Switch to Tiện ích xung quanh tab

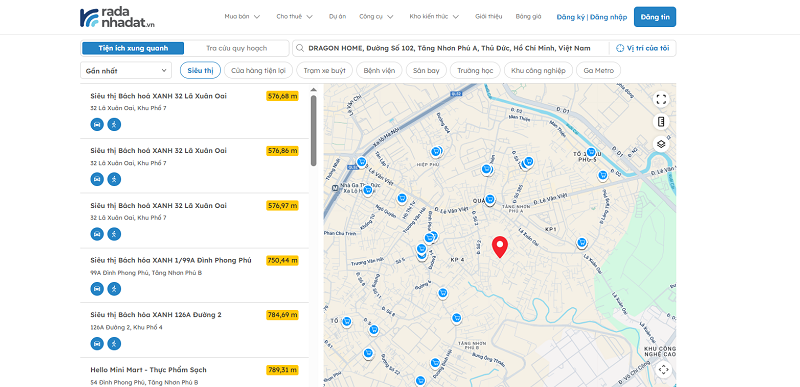tap(133, 48)
